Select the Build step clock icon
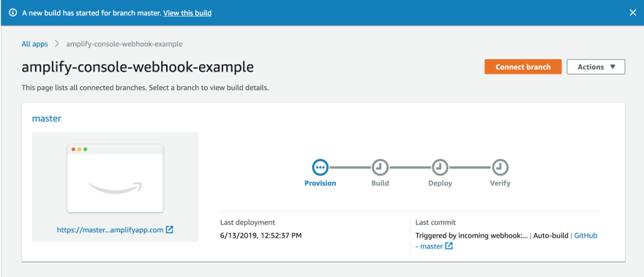The image size is (644, 277). pyautogui.click(x=380, y=167)
